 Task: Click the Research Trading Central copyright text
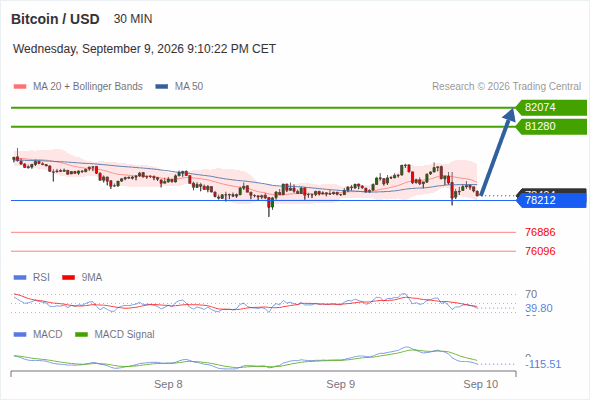click(506, 87)
